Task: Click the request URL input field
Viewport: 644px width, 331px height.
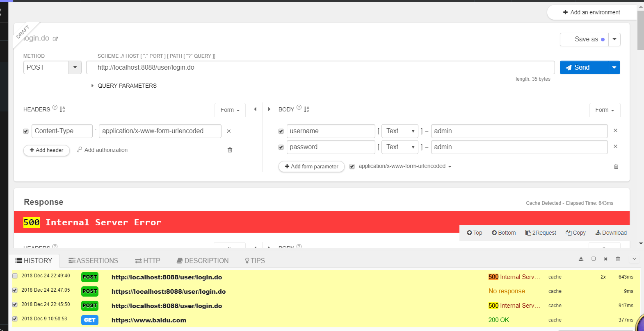Action: click(320, 68)
